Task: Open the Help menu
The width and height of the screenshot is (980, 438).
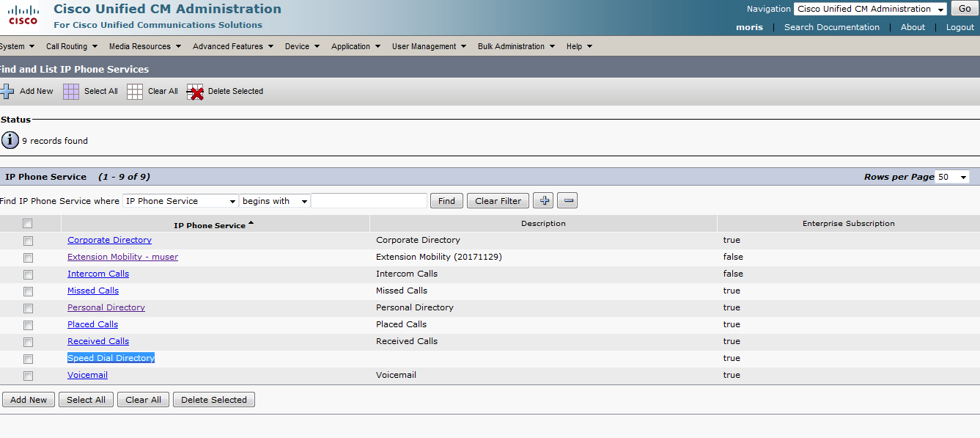Action: [579, 46]
